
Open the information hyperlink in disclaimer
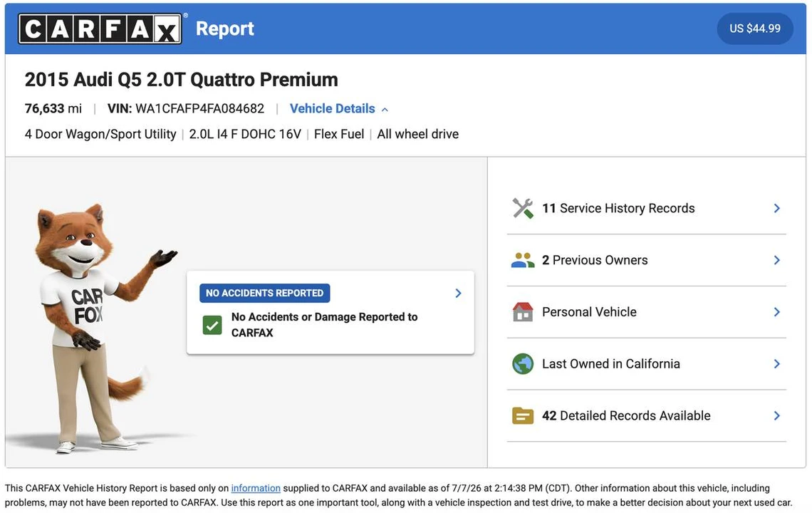click(x=256, y=488)
